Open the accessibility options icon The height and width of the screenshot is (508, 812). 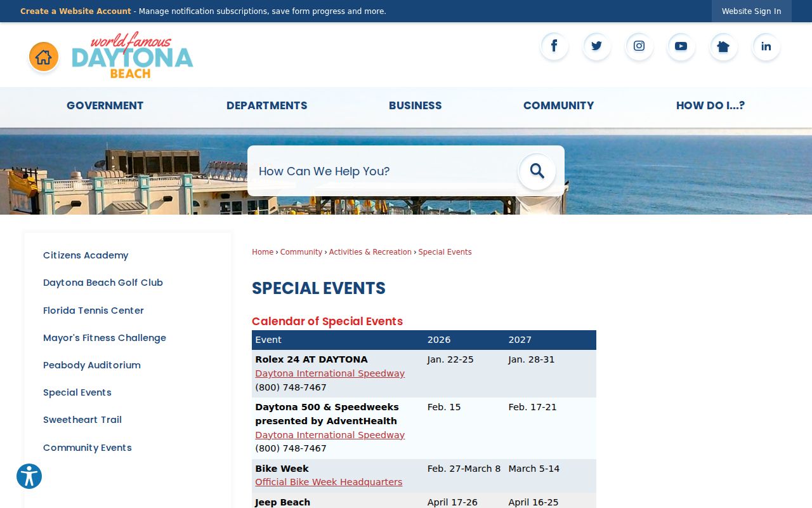tap(29, 476)
